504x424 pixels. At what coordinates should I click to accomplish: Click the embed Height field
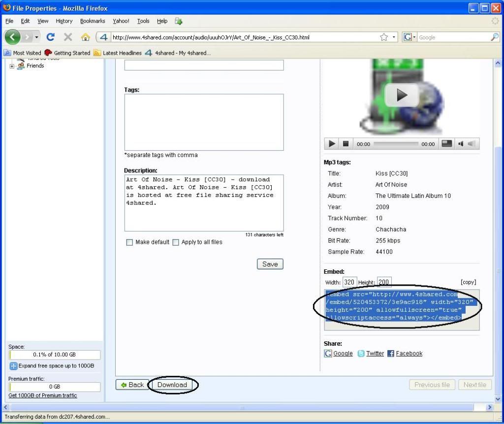click(384, 282)
